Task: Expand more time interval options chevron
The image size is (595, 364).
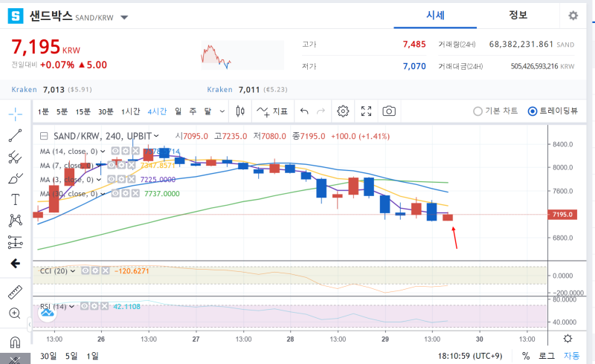Action: [222, 111]
